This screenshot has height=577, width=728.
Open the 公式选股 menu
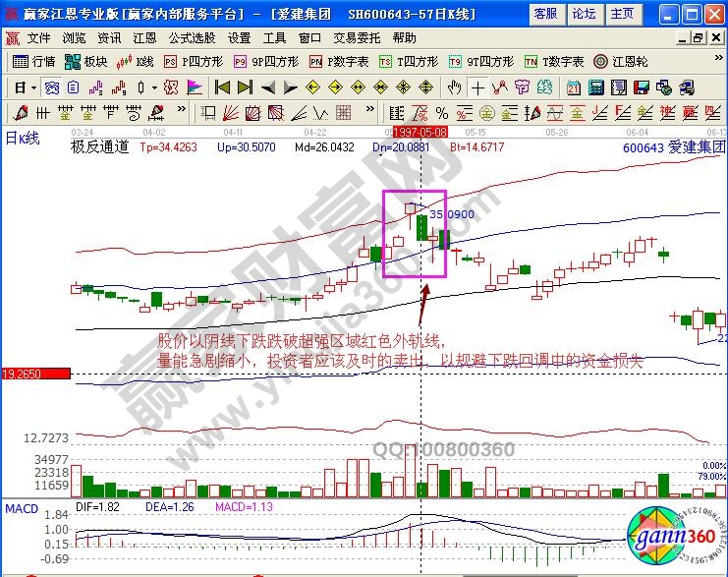tap(192, 37)
